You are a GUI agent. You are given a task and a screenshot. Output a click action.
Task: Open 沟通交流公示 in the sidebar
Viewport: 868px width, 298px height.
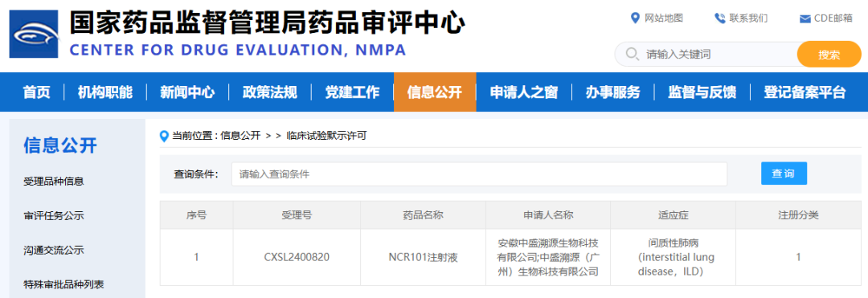54,251
